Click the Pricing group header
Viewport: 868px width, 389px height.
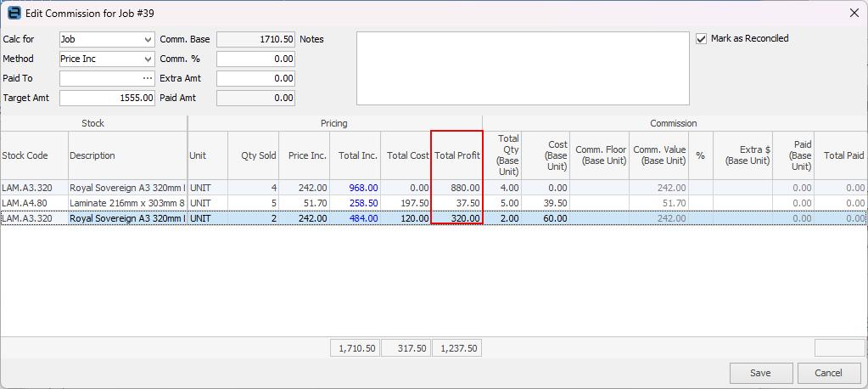click(334, 123)
